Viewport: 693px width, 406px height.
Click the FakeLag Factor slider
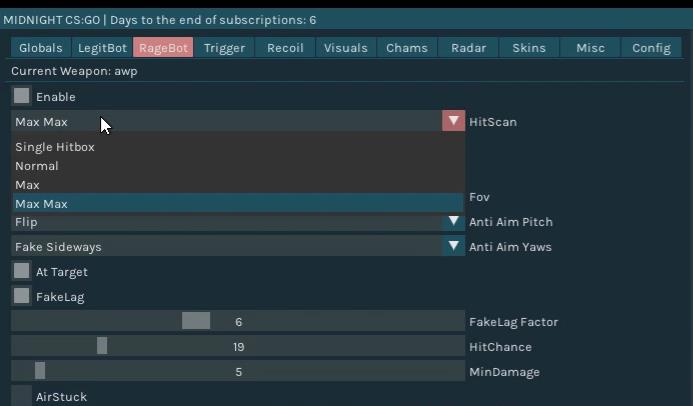pyautogui.click(x=238, y=321)
